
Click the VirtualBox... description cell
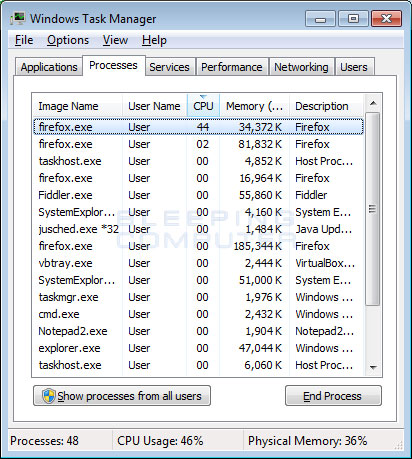click(x=325, y=263)
